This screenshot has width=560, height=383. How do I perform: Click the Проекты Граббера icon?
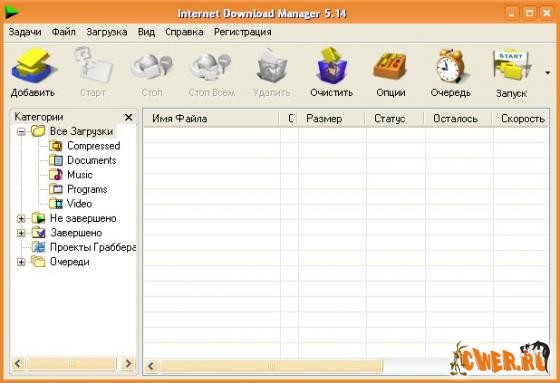tap(39, 247)
